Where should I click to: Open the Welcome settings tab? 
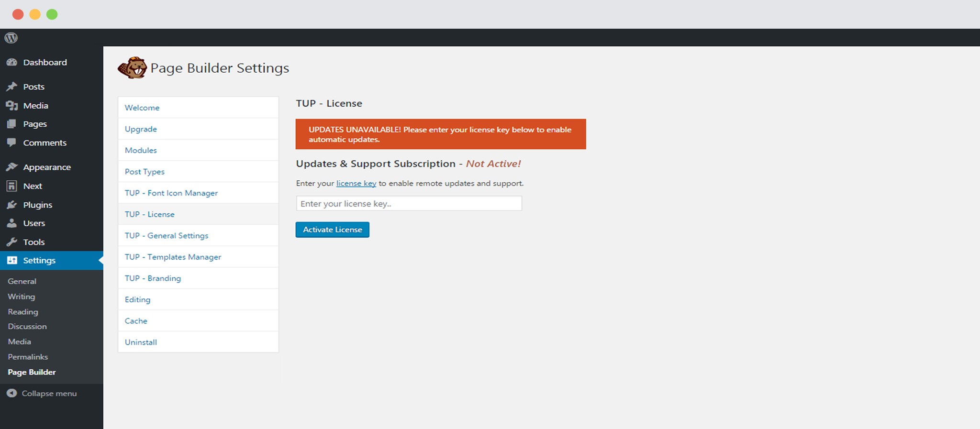click(x=198, y=108)
